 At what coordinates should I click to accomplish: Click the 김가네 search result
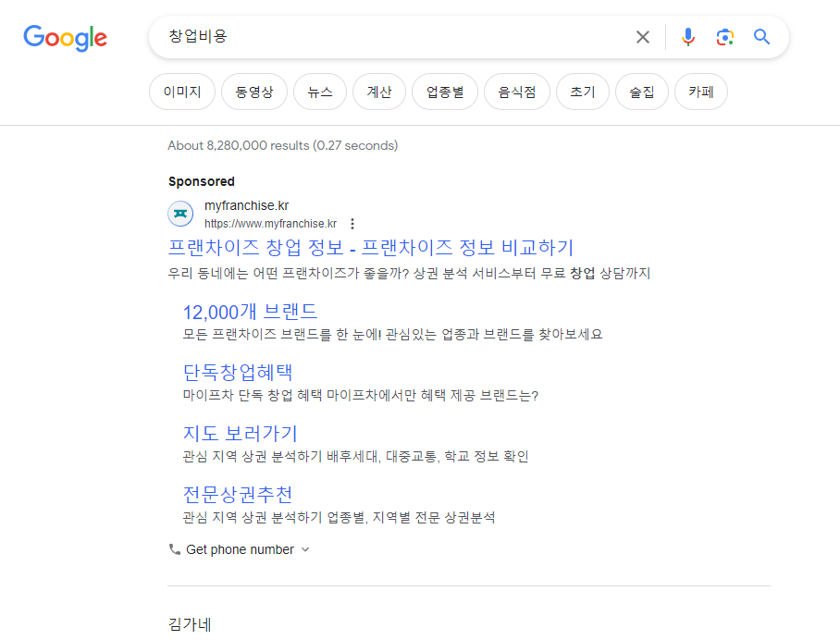pos(189,624)
